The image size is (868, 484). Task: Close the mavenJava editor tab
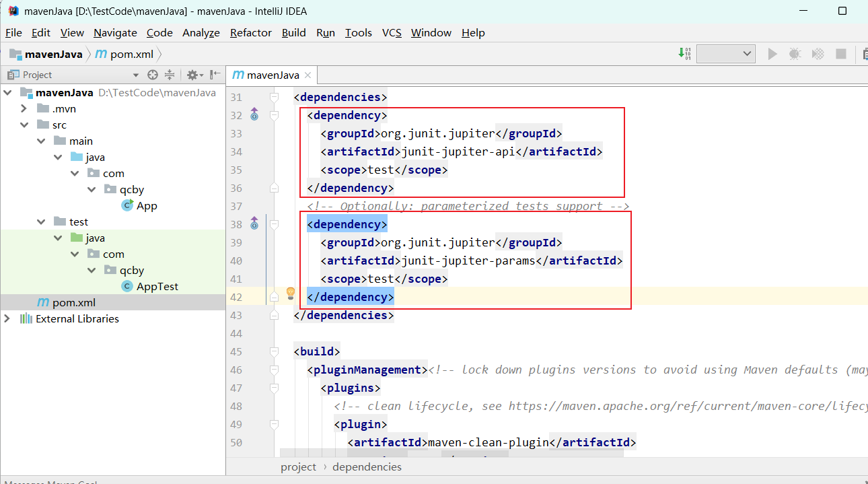click(x=307, y=75)
